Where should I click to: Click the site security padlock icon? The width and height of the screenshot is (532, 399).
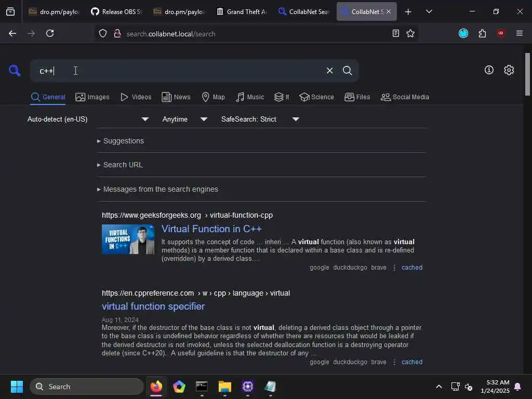[x=117, y=33]
